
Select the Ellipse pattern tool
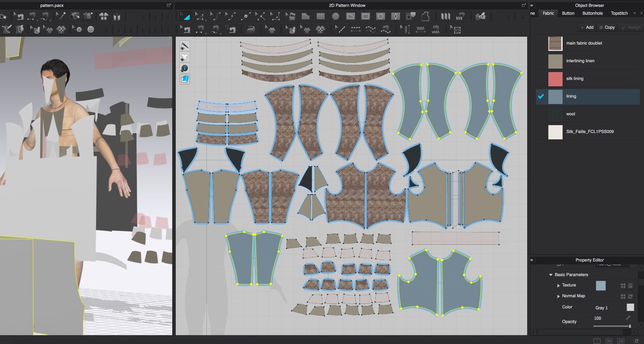336,16
